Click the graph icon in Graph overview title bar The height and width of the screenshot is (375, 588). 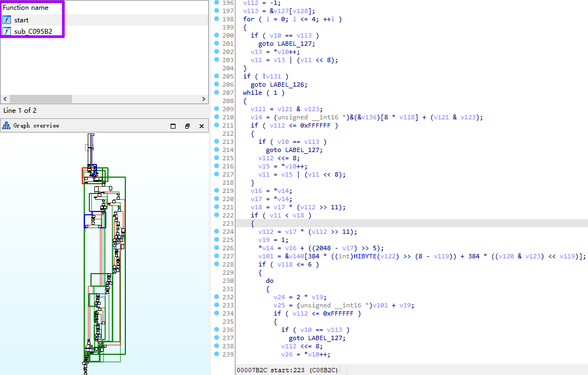(x=5, y=125)
